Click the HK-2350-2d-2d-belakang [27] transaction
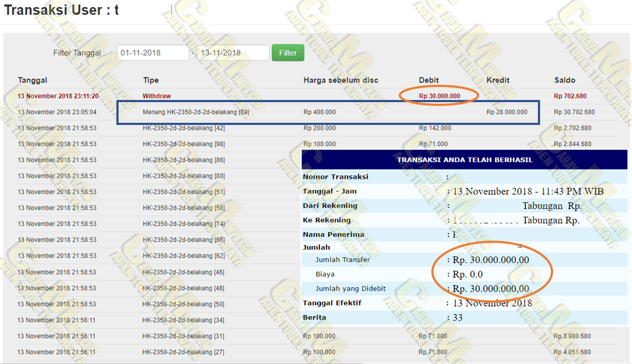 click(183, 352)
